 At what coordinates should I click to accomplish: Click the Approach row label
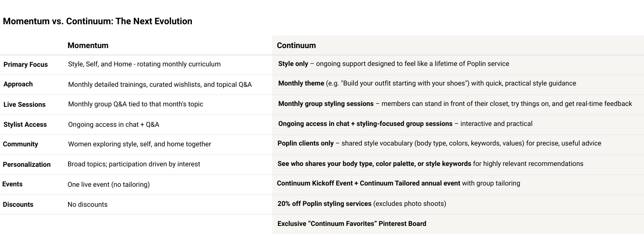click(x=18, y=84)
